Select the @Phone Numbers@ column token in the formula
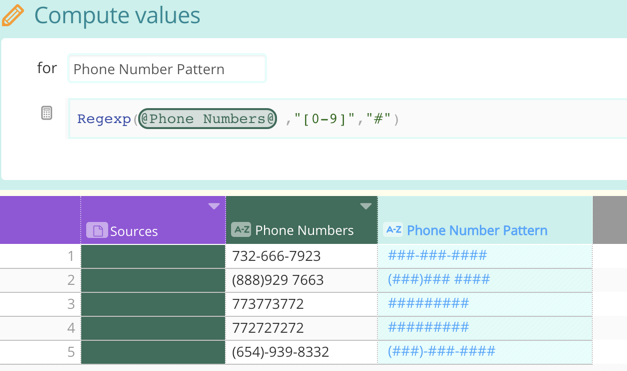Screen dimensions: 627x371 208,119
